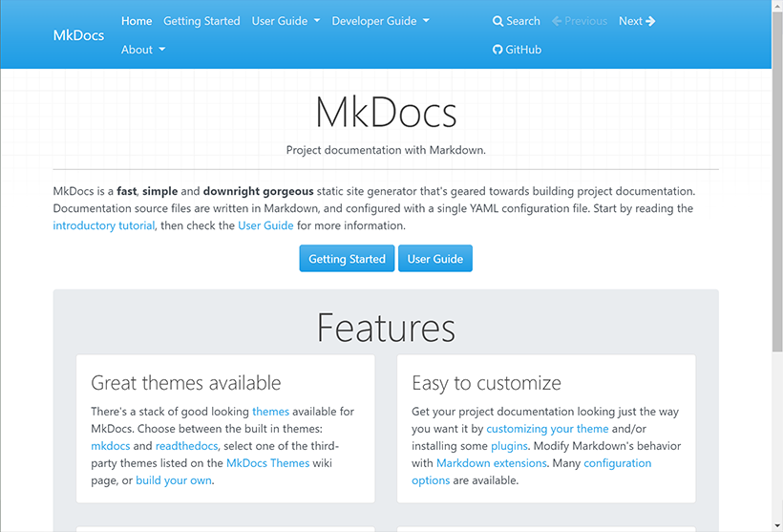The image size is (783, 532).
Task: Click the GitHub text in navbar
Action: (x=523, y=50)
